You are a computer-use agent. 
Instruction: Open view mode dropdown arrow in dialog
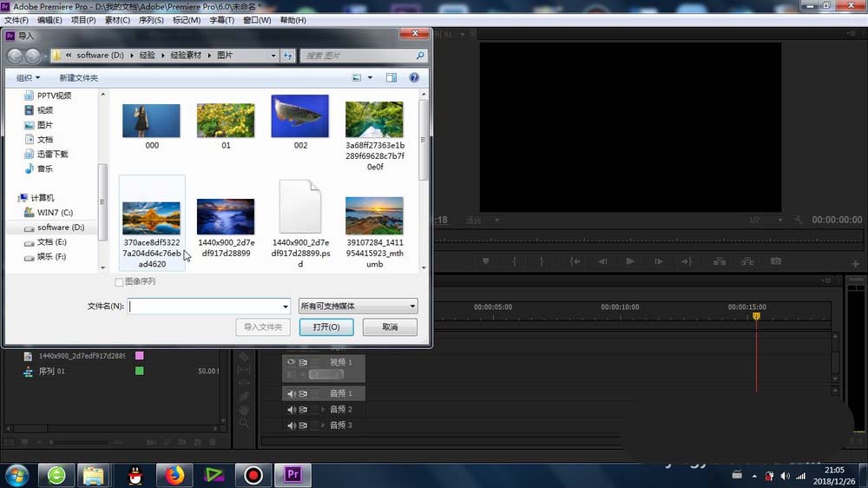tap(370, 77)
